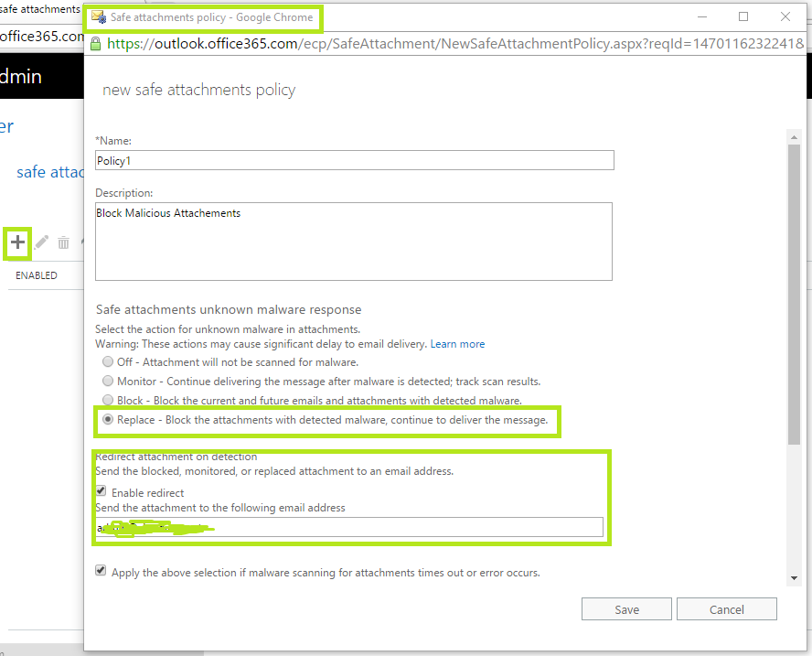The height and width of the screenshot is (656, 812).
Task: Select Monitor malware response option
Action: (108, 381)
